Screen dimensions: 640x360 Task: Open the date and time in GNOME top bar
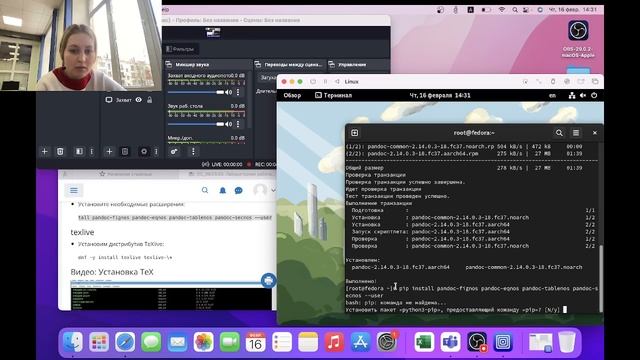440,96
